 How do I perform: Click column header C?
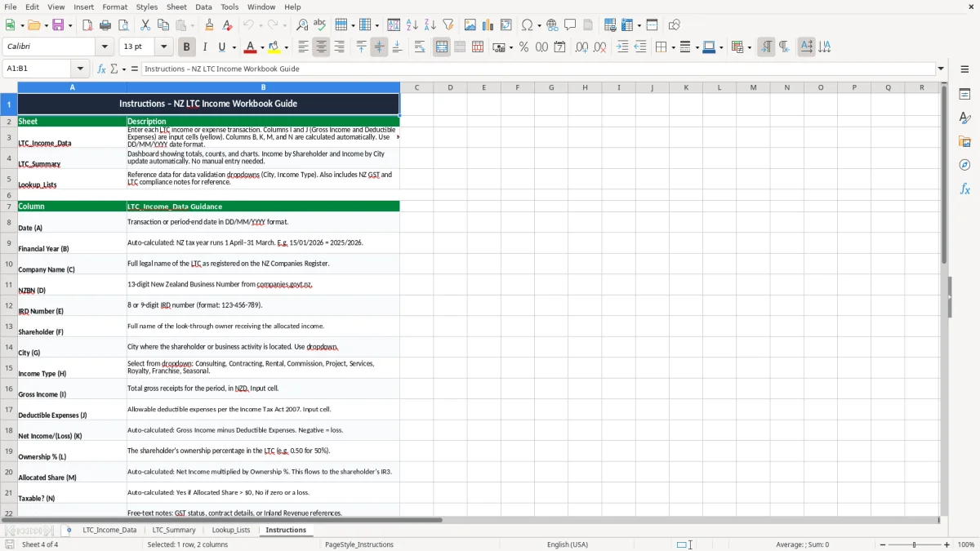coord(416,87)
